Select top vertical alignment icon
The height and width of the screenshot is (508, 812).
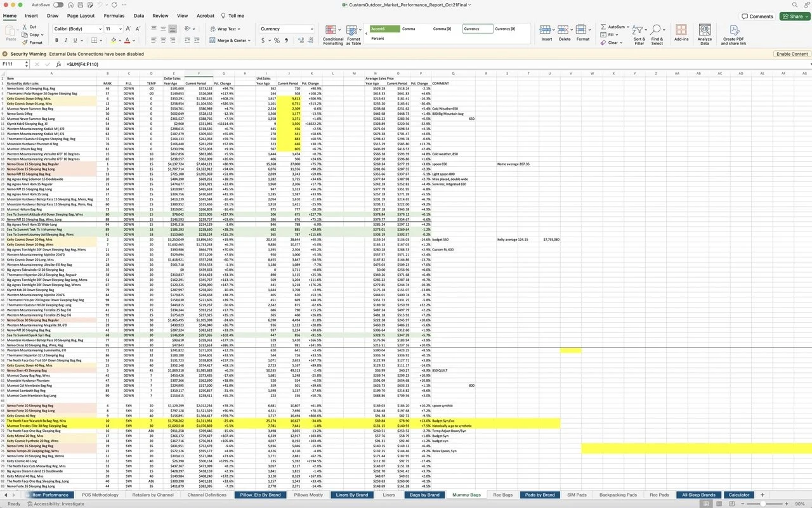click(154, 29)
